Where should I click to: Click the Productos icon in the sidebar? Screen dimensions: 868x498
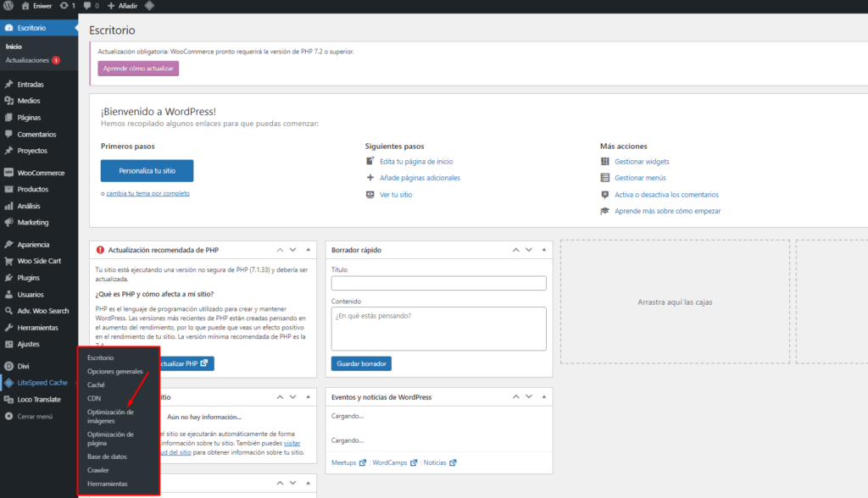pos(8,189)
